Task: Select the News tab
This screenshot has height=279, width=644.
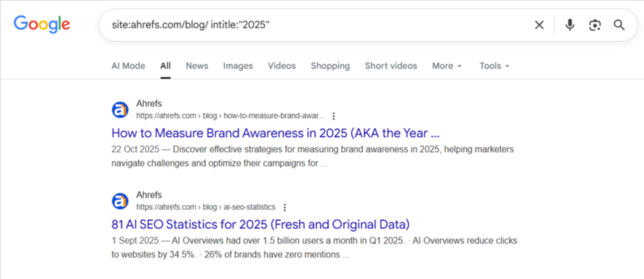Action: pos(197,66)
